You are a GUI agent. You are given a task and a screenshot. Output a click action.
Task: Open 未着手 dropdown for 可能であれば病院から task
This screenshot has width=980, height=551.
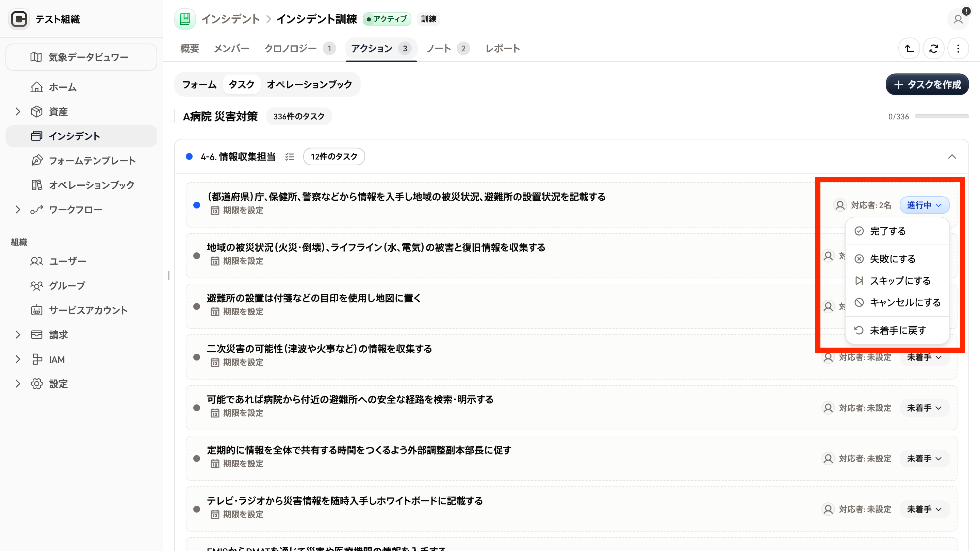(925, 408)
